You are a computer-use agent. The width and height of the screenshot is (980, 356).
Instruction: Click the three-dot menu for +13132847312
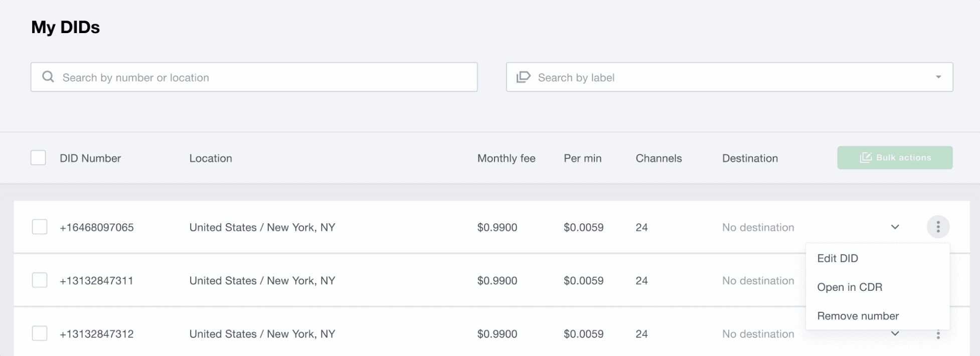click(x=938, y=334)
